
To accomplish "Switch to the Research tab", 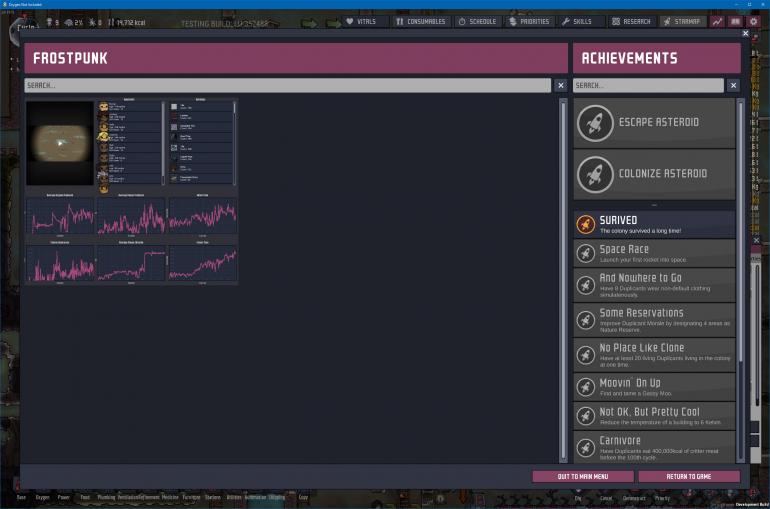I will pos(630,21).
